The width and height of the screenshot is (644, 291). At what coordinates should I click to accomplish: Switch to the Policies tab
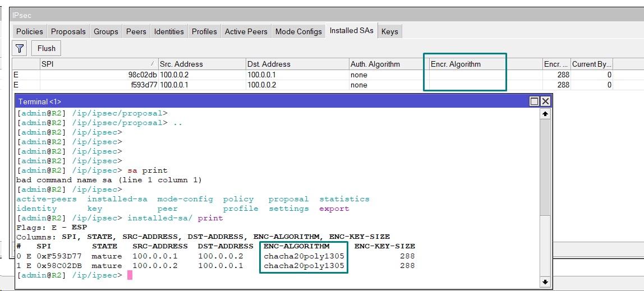pyautogui.click(x=30, y=31)
